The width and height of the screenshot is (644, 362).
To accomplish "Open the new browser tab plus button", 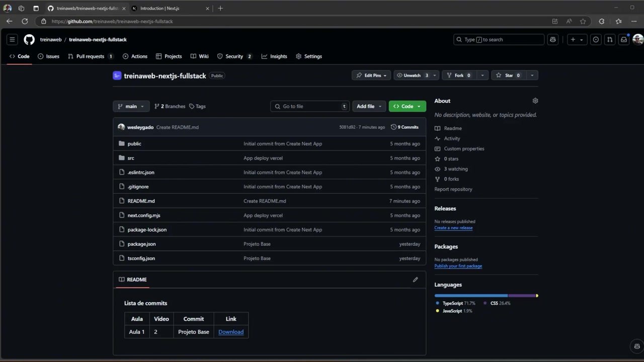I will coord(220,8).
